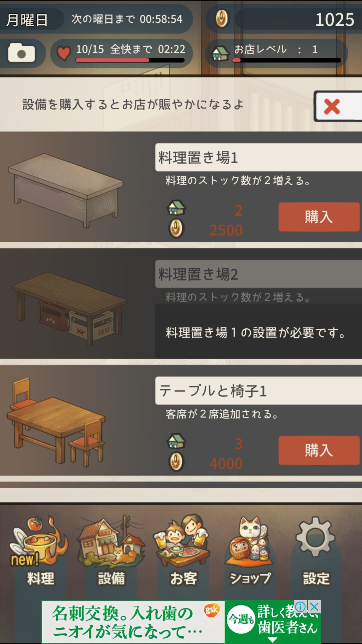The image size is (362, 644).
Task: Open the ショップ shop menu
Action: coord(250,551)
